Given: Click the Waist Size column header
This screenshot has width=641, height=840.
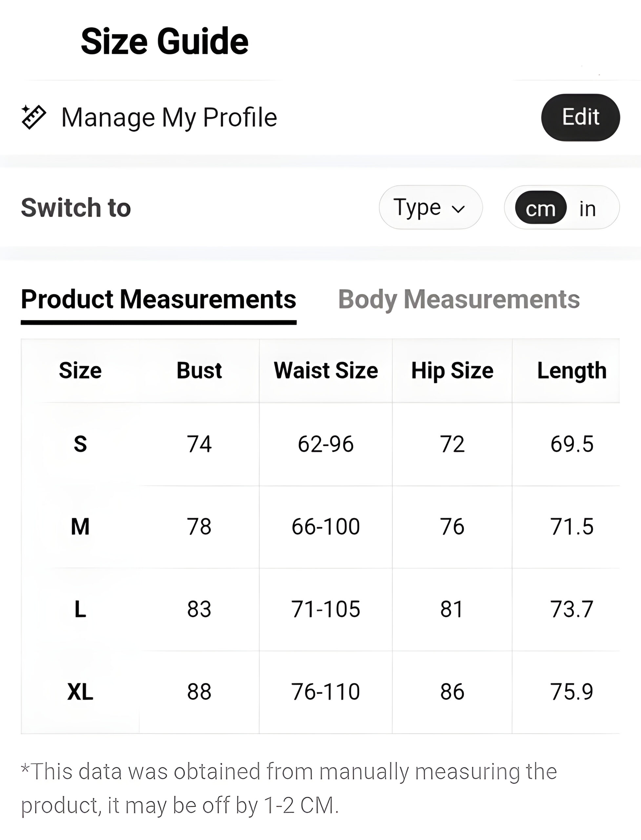Looking at the screenshot, I should coord(326,370).
